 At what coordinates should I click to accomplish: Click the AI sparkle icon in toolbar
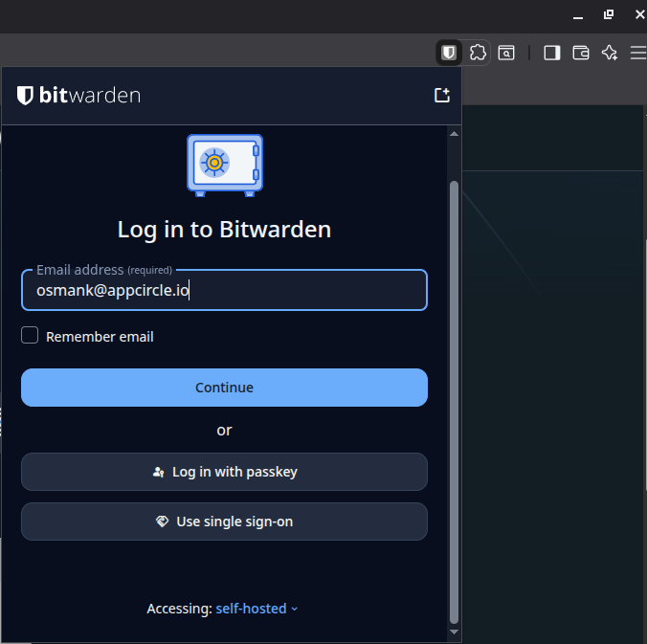(610, 53)
